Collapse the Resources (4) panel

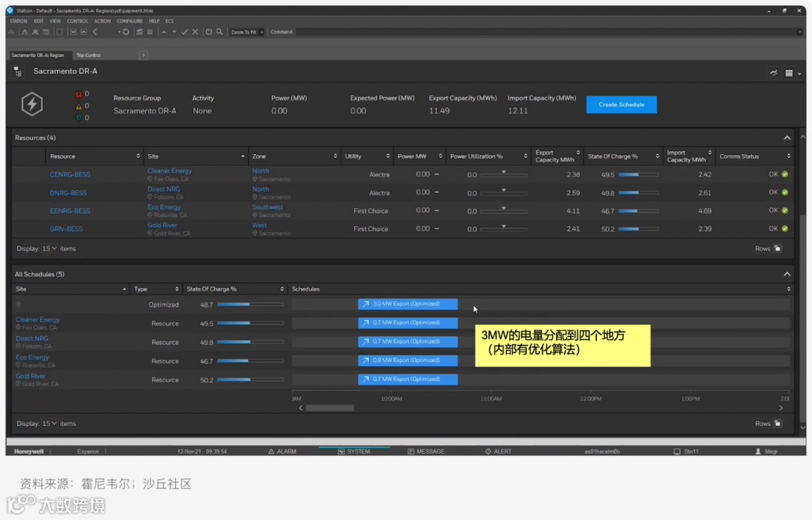click(x=786, y=138)
